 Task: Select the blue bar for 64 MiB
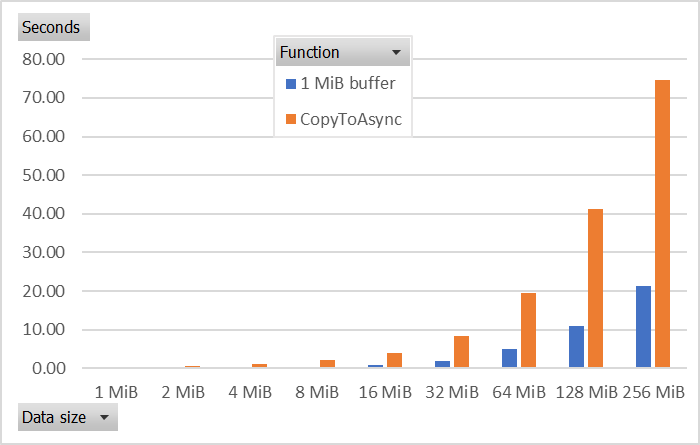coord(509,358)
